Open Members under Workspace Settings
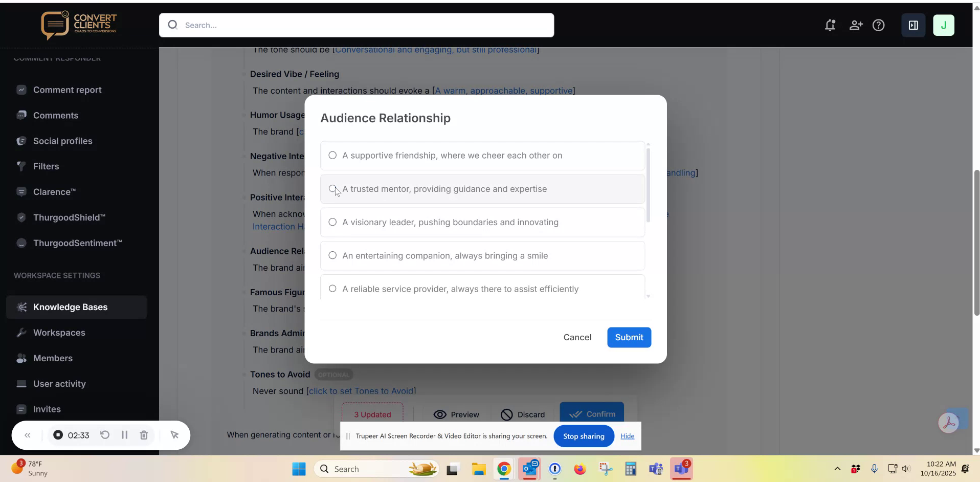 coord(53,358)
